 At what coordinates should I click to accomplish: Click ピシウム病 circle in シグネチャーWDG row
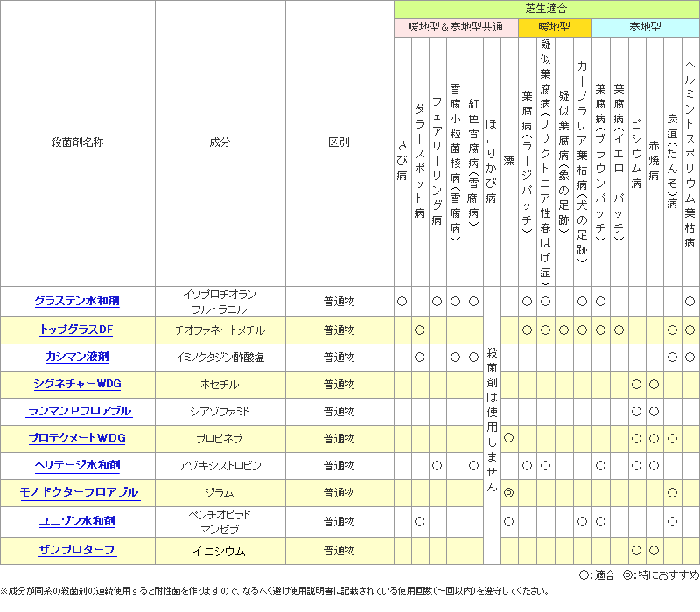pyautogui.click(x=637, y=385)
